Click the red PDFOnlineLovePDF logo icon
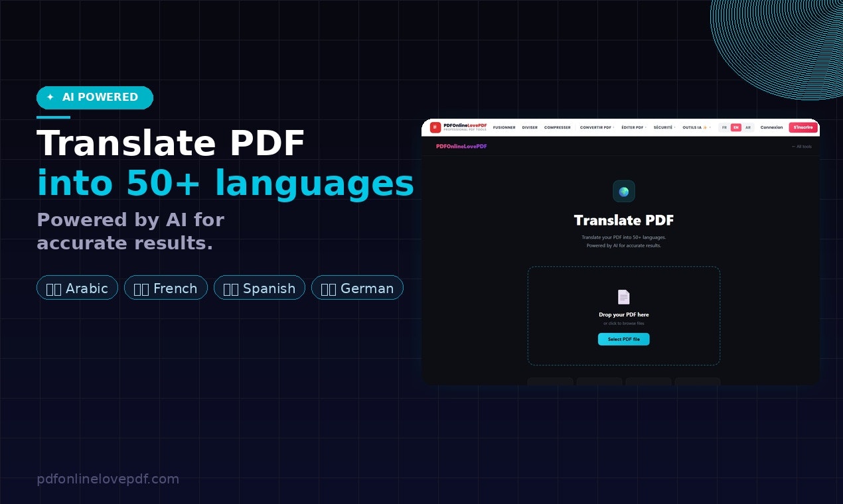The height and width of the screenshot is (504, 843). [436, 127]
